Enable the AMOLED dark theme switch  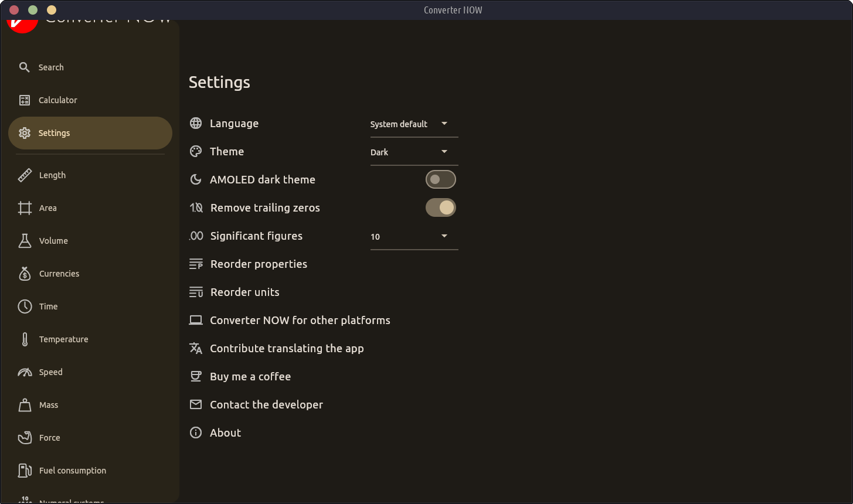click(441, 179)
